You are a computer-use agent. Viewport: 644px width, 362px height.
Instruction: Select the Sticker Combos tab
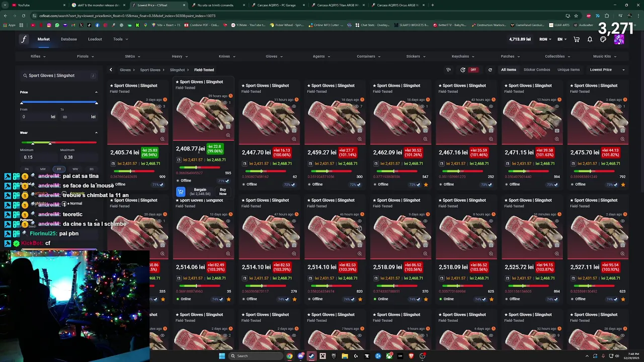(537, 70)
